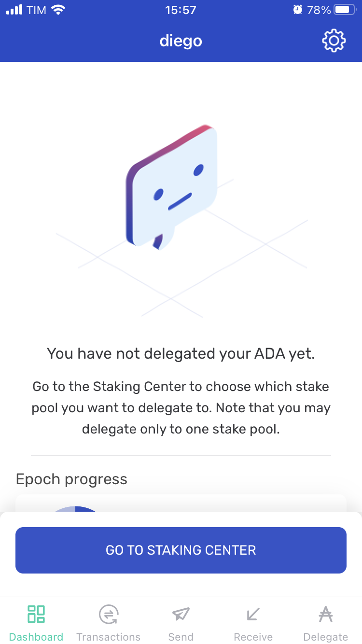
Task: Open the Receive tab label
Action: (x=253, y=637)
